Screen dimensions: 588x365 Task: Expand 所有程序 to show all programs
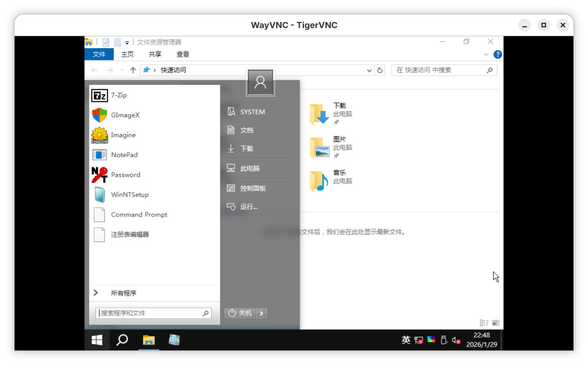click(x=123, y=293)
